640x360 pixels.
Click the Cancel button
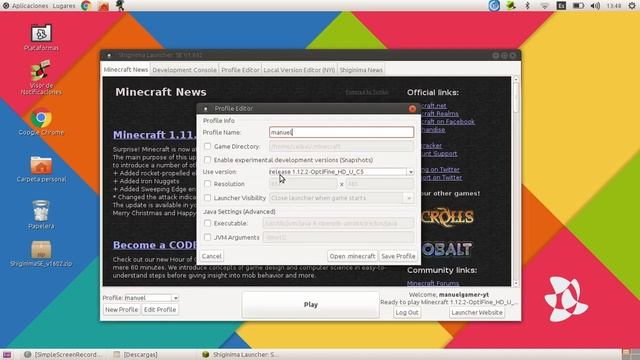pyautogui.click(x=211, y=256)
